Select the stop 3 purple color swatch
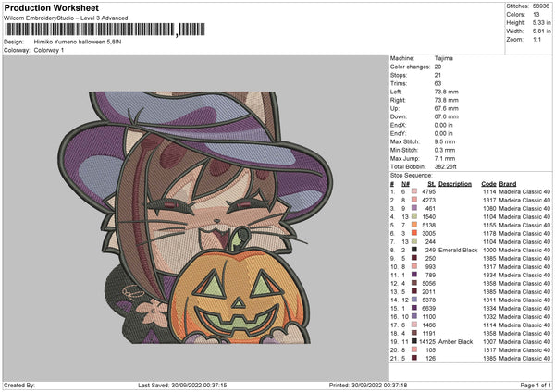 pyautogui.click(x=413, y=208)
